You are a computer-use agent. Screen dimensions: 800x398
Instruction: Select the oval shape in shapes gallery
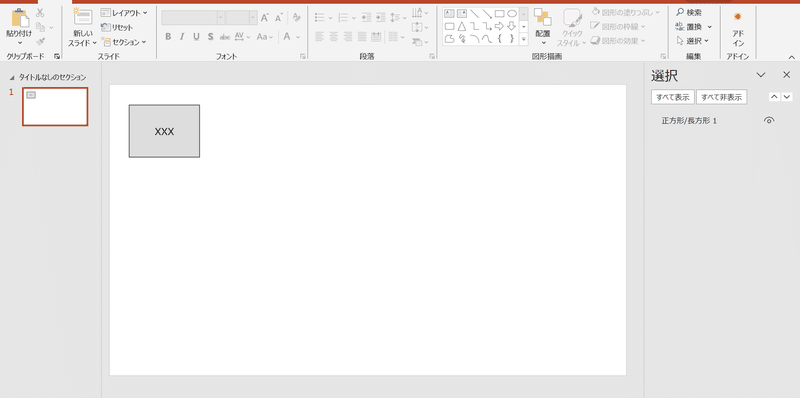[x=512, y=14]
